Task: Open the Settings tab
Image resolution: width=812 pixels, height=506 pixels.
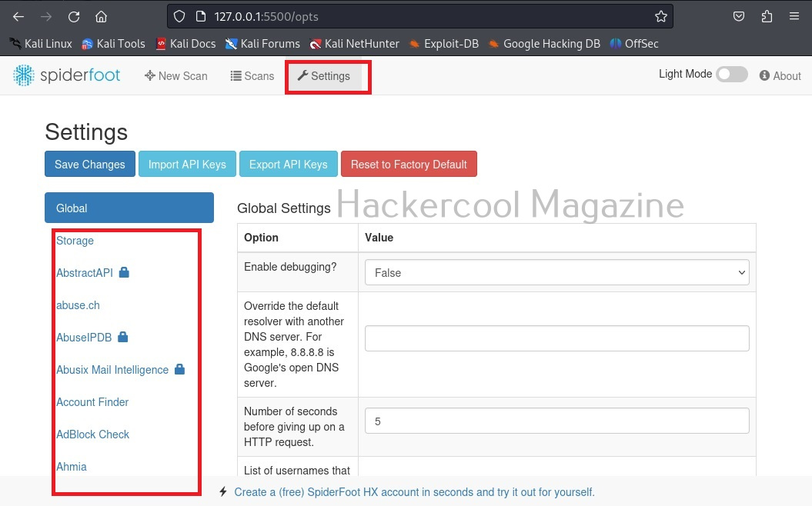Action: point(324,76)
